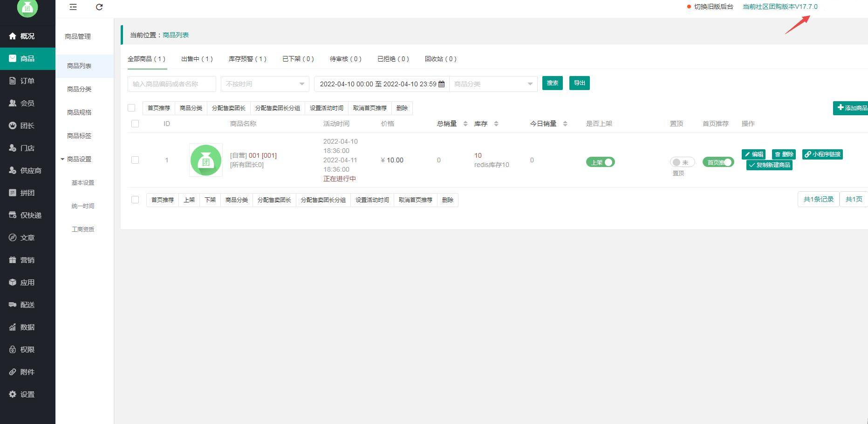Click 删除 button in product 001 row
868x424 pixels.
tap(784, 154)
